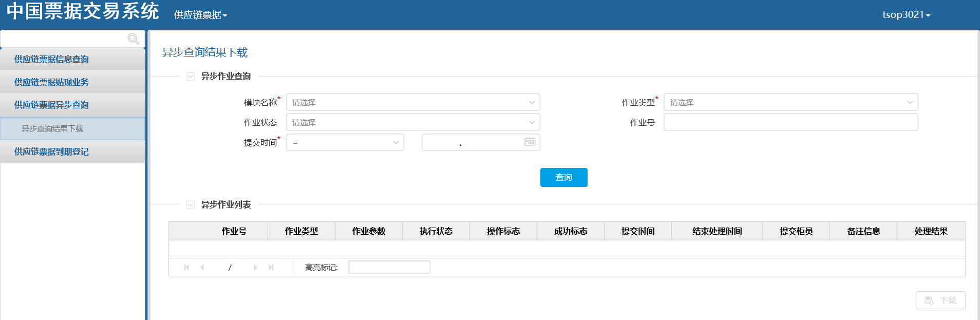
Task: Click the 结束处理时间 column header
Action: coord(717,231)
